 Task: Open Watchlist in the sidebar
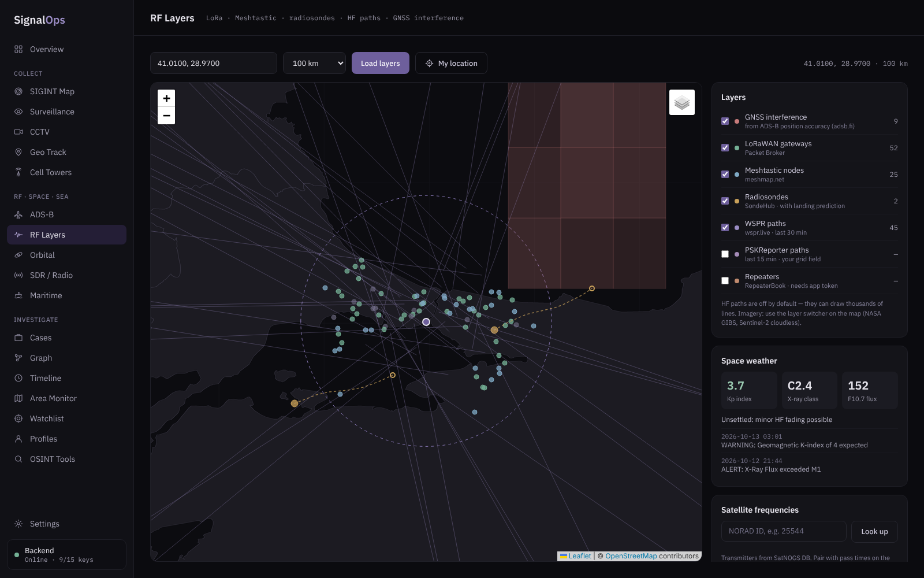[66, 418]
